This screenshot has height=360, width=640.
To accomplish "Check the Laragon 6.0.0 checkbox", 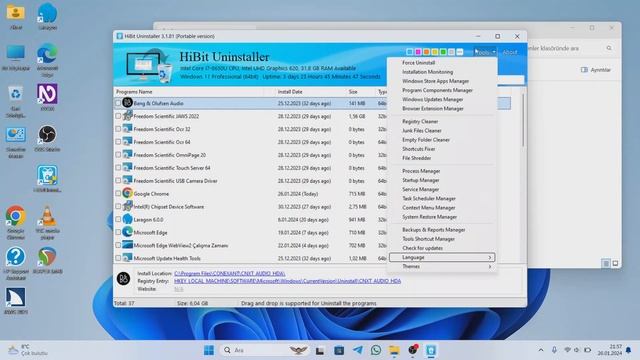I will pos(118,220).
